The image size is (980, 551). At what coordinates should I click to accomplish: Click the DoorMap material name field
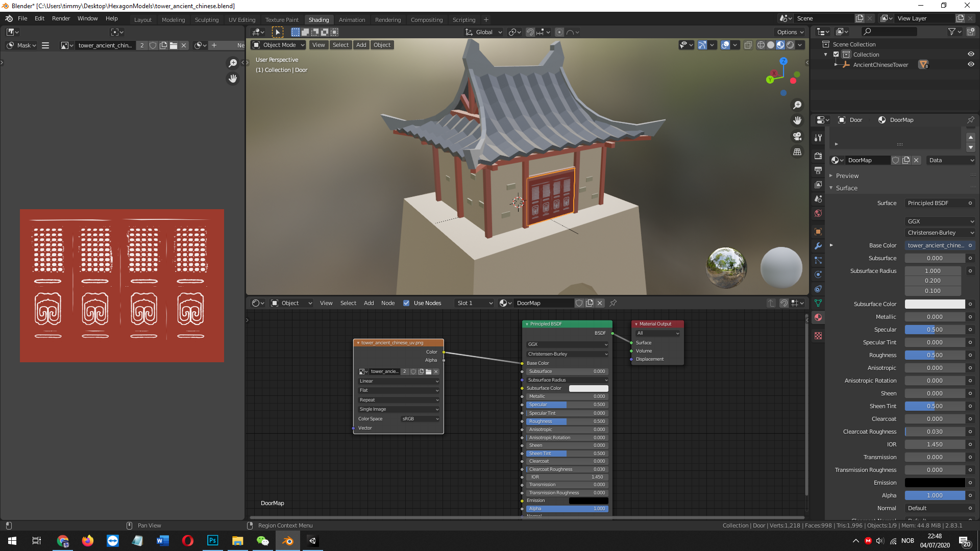pos(867,160)
